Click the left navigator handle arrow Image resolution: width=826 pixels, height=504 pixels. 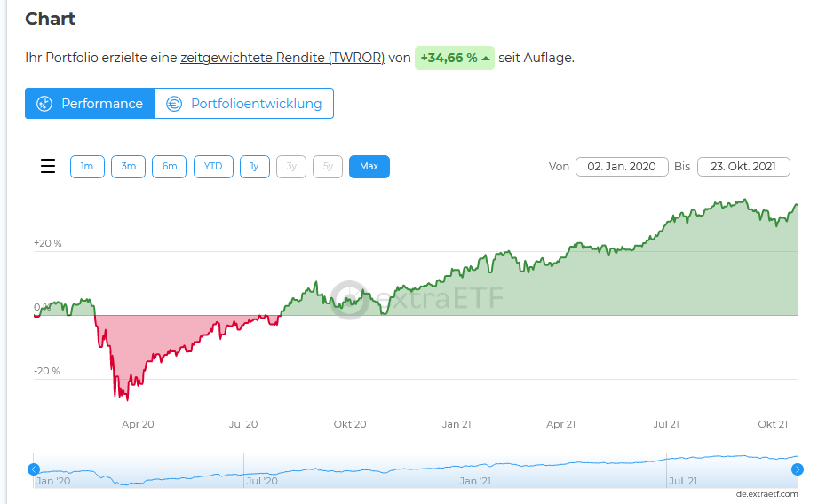click(34, 469)
